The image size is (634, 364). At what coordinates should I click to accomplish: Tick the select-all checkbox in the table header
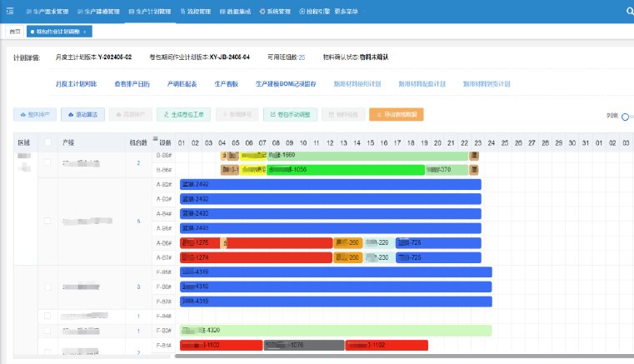(47, 142)
